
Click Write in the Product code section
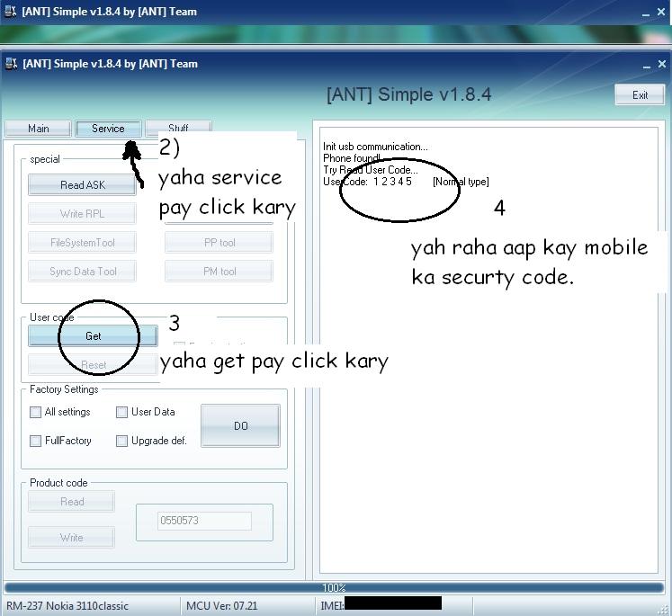[72, 537]
